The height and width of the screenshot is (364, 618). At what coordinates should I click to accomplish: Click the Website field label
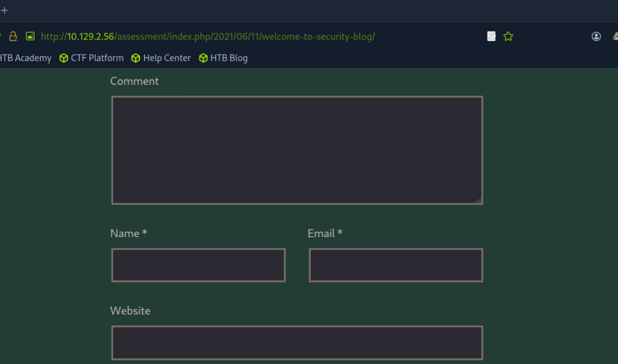coord(130,311)
